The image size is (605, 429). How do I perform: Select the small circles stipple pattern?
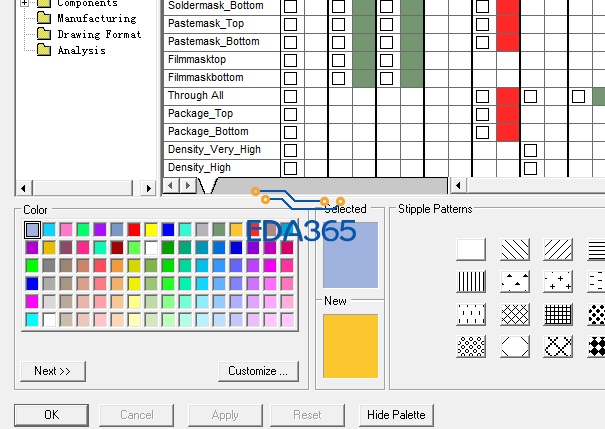click(471, 346)
